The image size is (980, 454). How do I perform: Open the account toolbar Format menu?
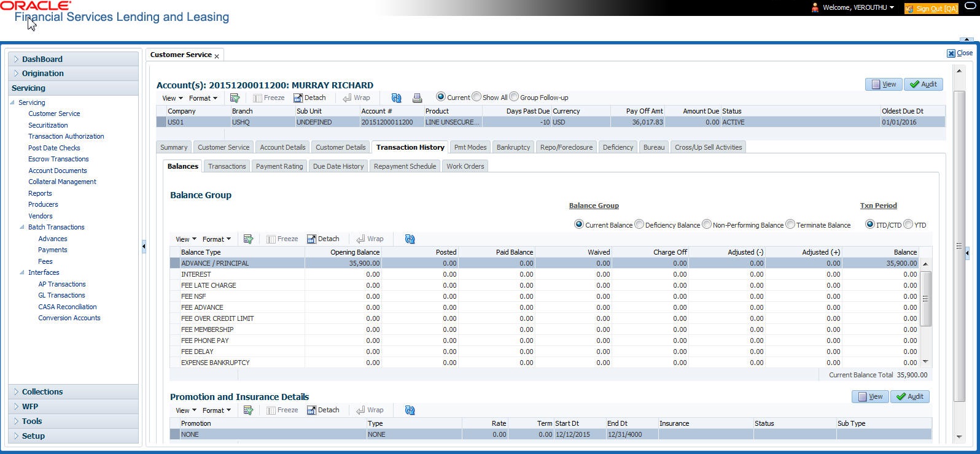pyautogui.click(x=203, y=98)
